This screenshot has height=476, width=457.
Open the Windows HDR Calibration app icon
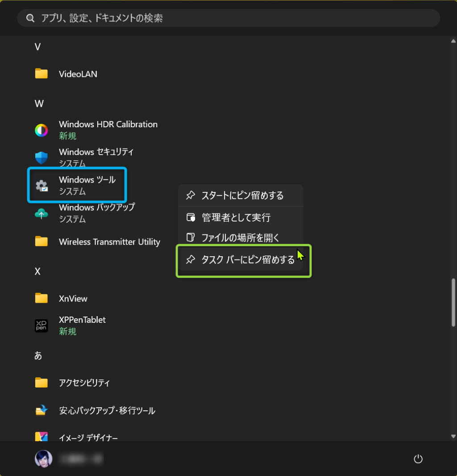click(42, 130)
